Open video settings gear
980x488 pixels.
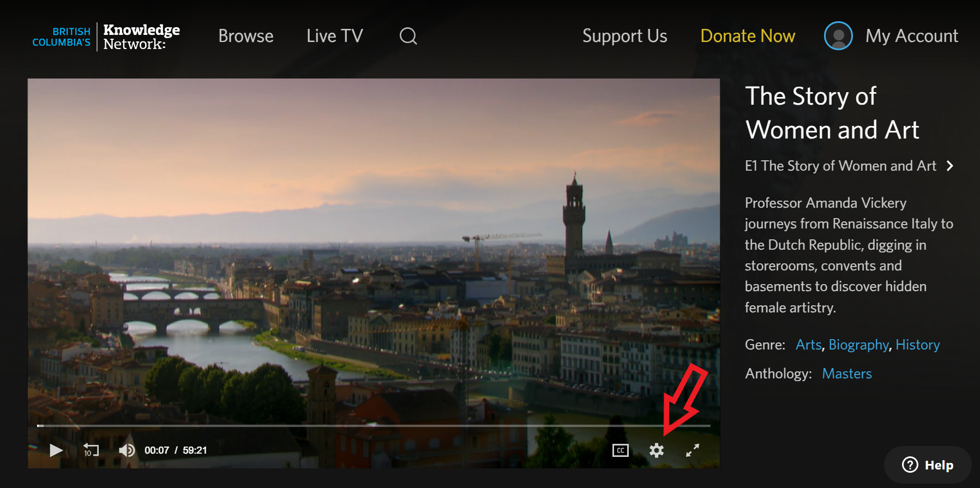[x=657, y=450]
